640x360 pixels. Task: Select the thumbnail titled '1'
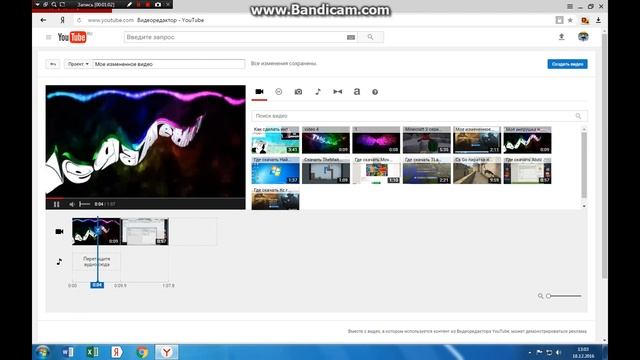[376, 140]
